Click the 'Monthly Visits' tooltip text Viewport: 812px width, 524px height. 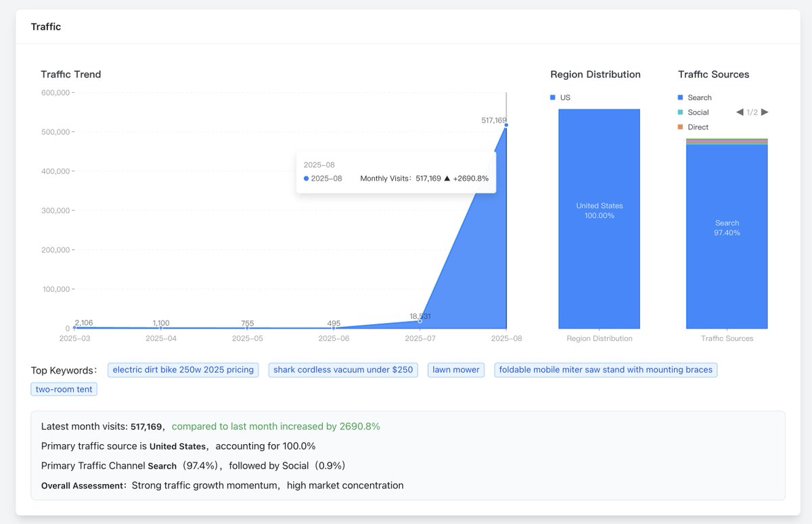(386, 179)
